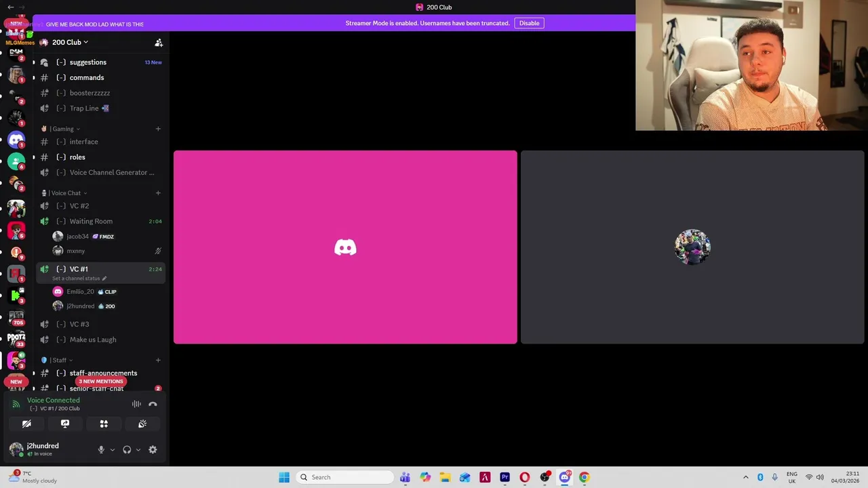Expand threads arrow beside suggestions
This screenshot has width=868, height=488.
tap(33, 62)
